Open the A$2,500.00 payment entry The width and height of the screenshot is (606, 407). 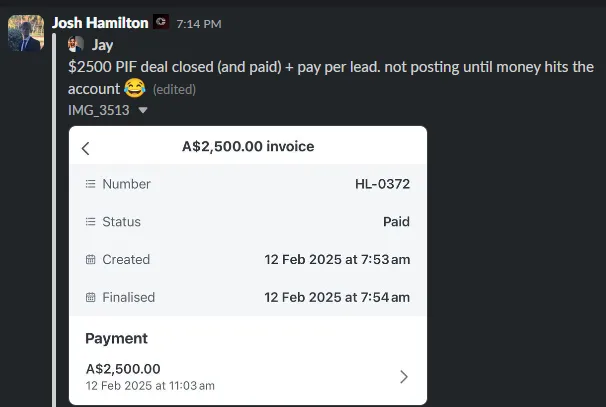[248, 376]
